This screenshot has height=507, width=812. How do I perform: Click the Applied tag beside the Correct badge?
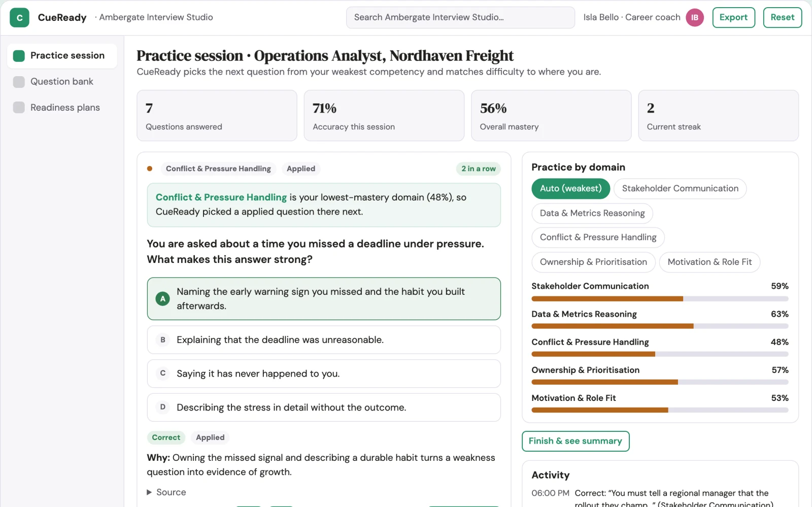tap(210, 437)
